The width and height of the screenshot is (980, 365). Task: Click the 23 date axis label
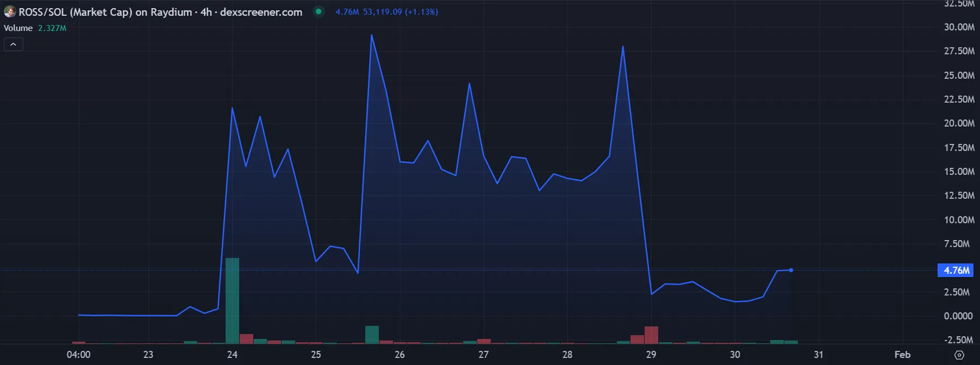[148, 355]
